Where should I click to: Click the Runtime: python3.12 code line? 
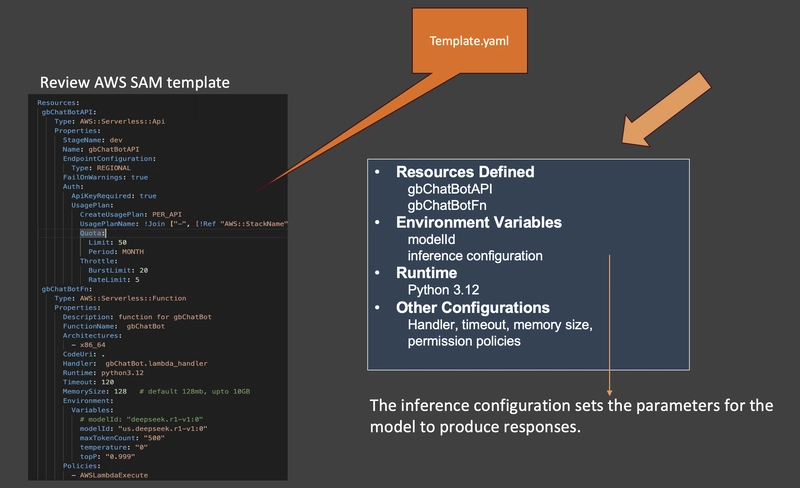(103, 373)
